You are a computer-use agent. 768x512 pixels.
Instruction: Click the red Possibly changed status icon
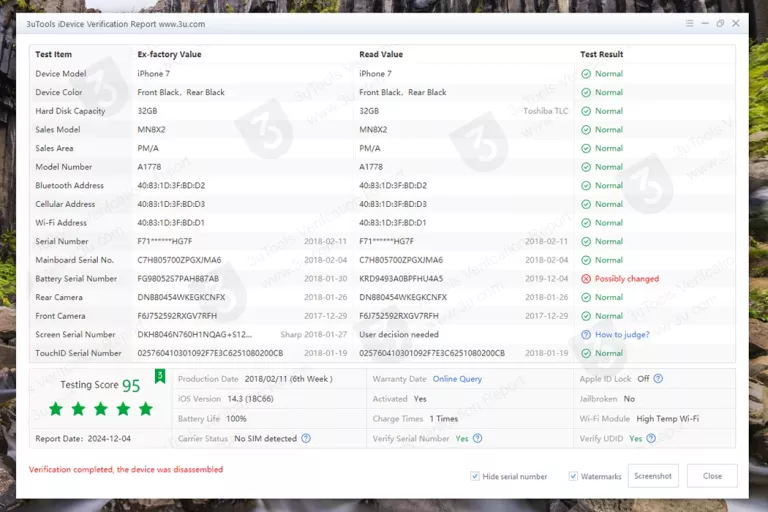click(x=586, y=279)
